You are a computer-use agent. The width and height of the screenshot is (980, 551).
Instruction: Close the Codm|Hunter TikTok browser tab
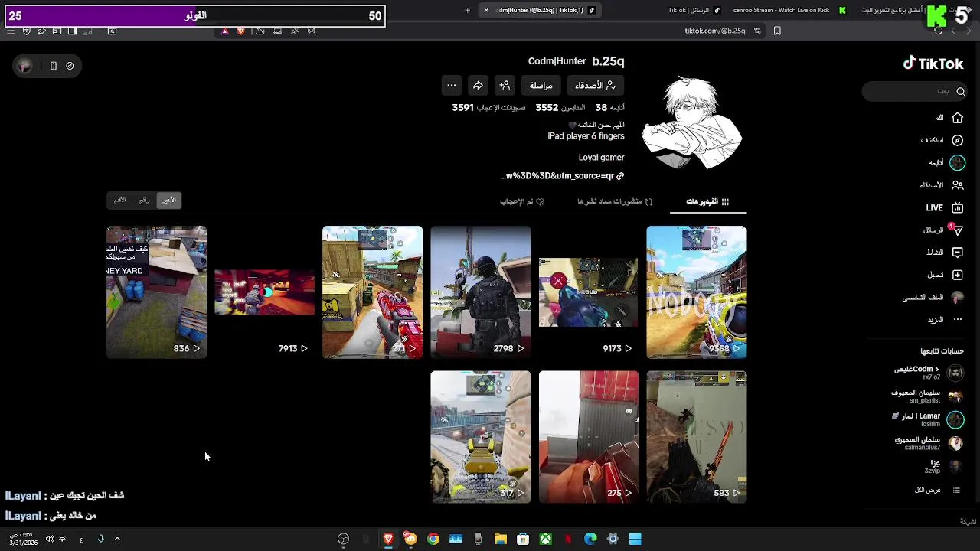[x=485, y=10]
